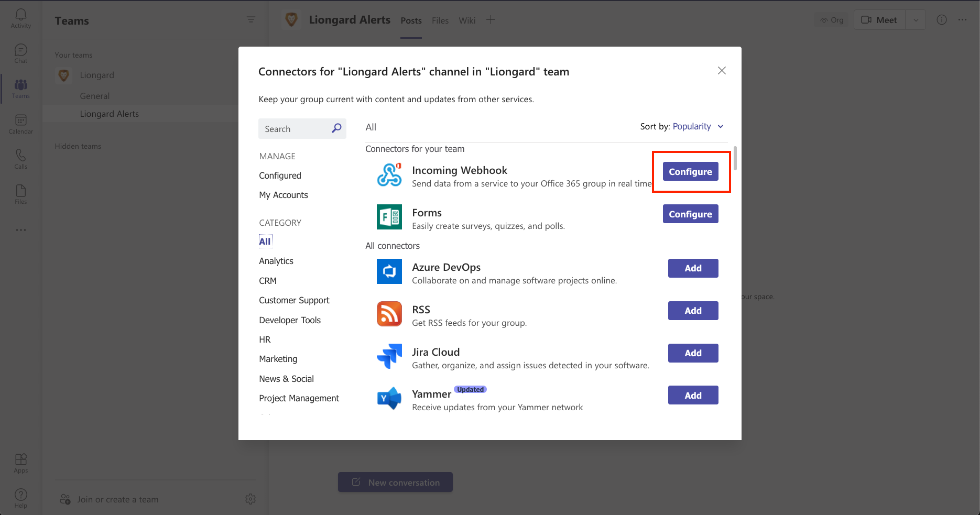Close the Connectors dialog
This screenshot has width=980, height=515.
pos(722,71)
